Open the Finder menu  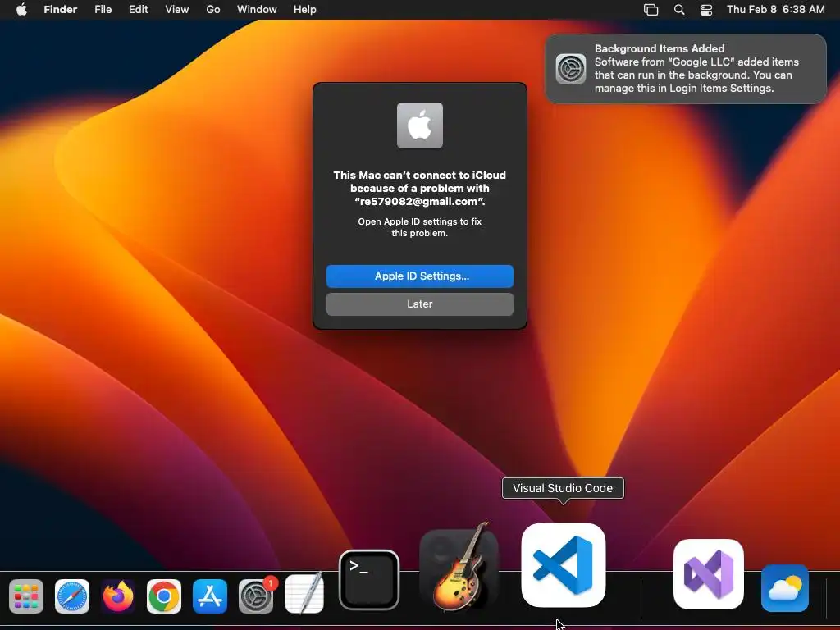[x=61, y=10]
